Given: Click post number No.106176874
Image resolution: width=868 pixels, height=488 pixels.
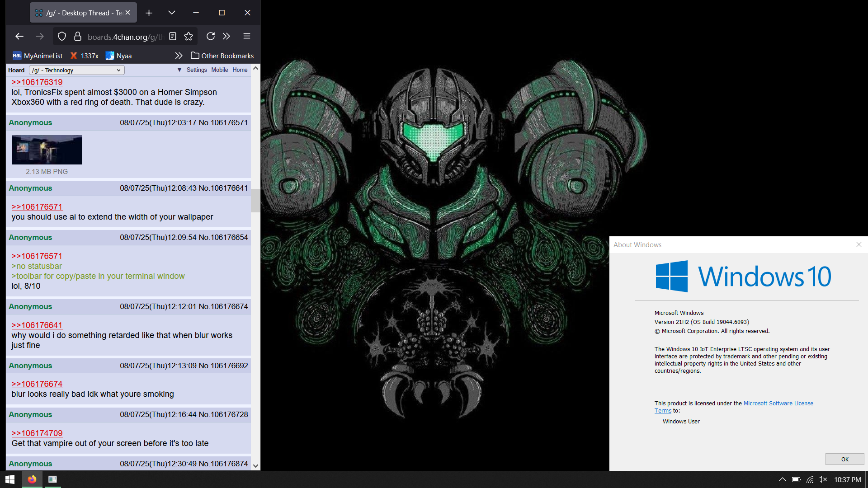Looking at the screenshot, I should pyautogui.click(x=223, y=464).
